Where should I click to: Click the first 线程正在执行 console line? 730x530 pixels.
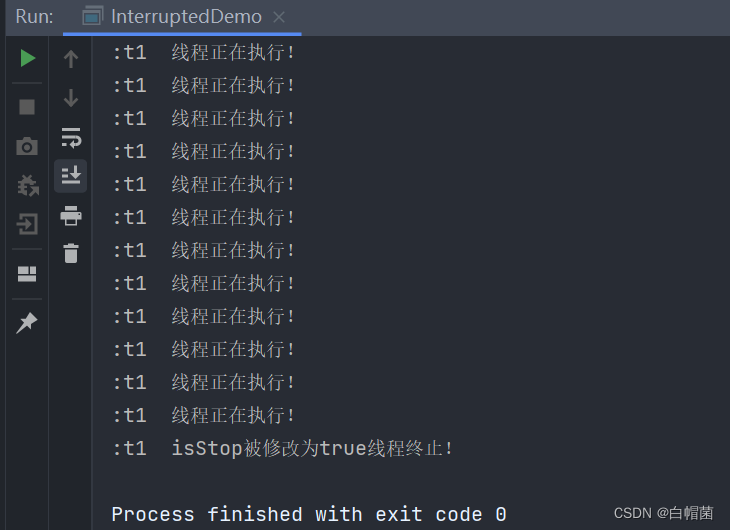click(x=203, y=52)
